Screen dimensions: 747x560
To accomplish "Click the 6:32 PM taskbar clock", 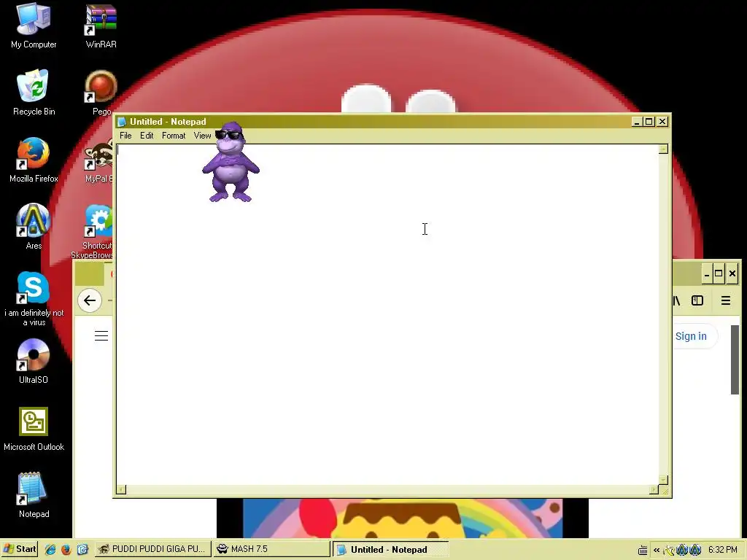I will tap(722, 550).
